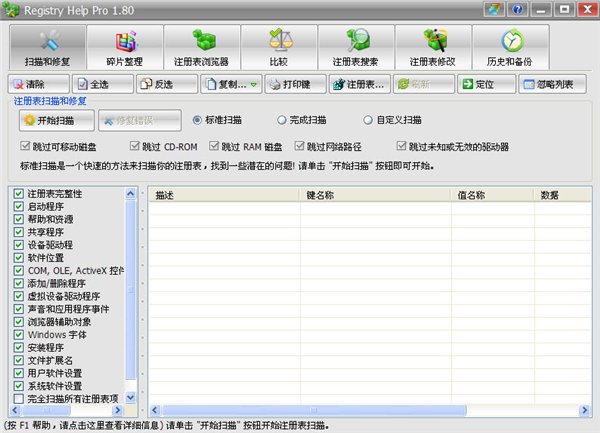Click scan list scroll left arrow

(x=15, y=410)
